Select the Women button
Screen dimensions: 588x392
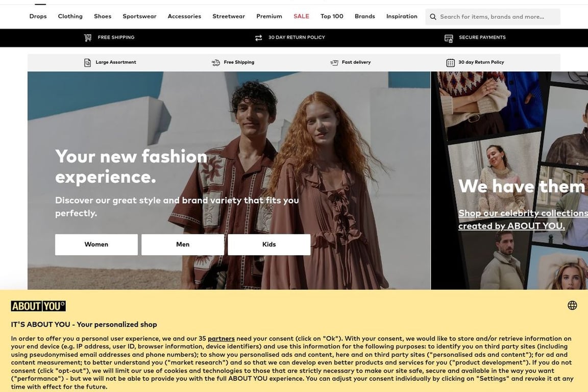96,244
